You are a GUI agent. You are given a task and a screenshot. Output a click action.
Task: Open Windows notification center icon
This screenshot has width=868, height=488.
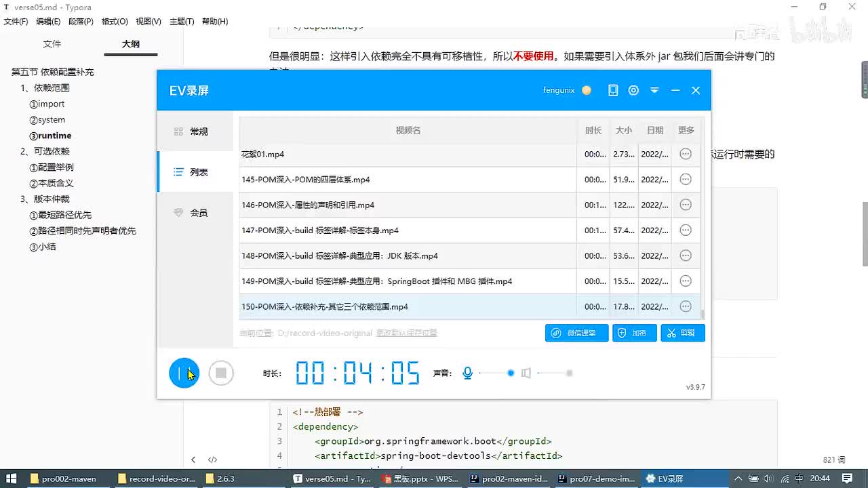pos(847,479)
